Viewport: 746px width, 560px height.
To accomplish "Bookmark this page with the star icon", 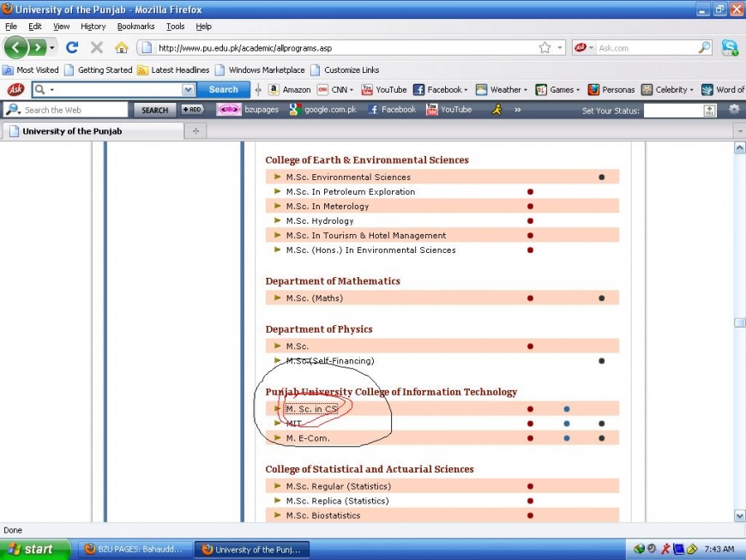I will [544, 48].
